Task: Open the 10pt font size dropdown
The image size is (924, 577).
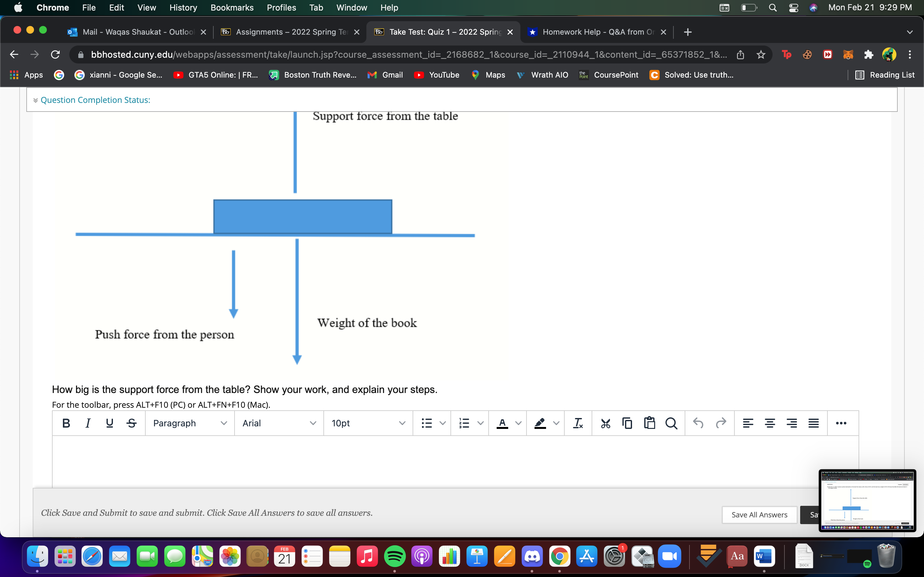Action: [368, 423]
